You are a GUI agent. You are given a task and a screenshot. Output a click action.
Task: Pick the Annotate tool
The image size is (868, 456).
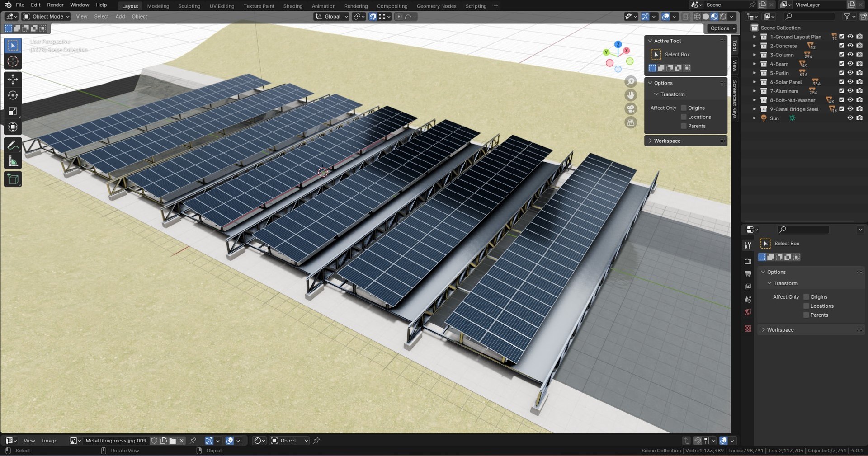tap(13, 145)
